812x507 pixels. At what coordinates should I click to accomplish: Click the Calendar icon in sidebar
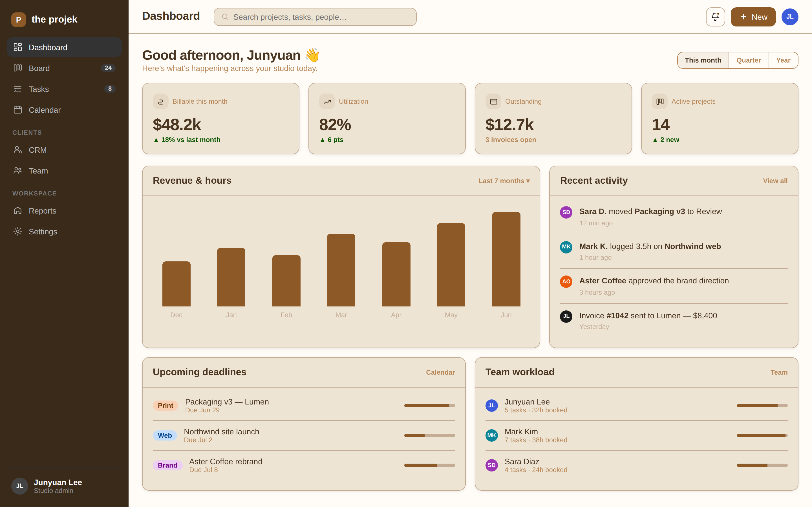(18, 110)
